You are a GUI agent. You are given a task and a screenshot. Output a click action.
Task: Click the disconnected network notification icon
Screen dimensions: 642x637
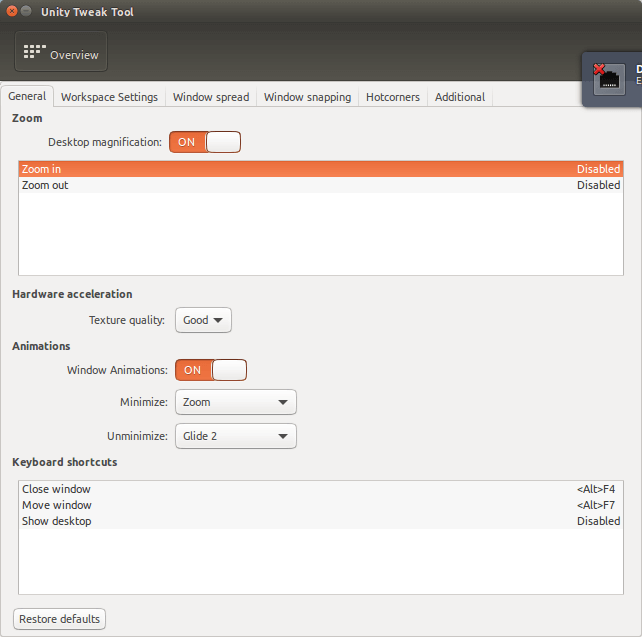(609, 79)
